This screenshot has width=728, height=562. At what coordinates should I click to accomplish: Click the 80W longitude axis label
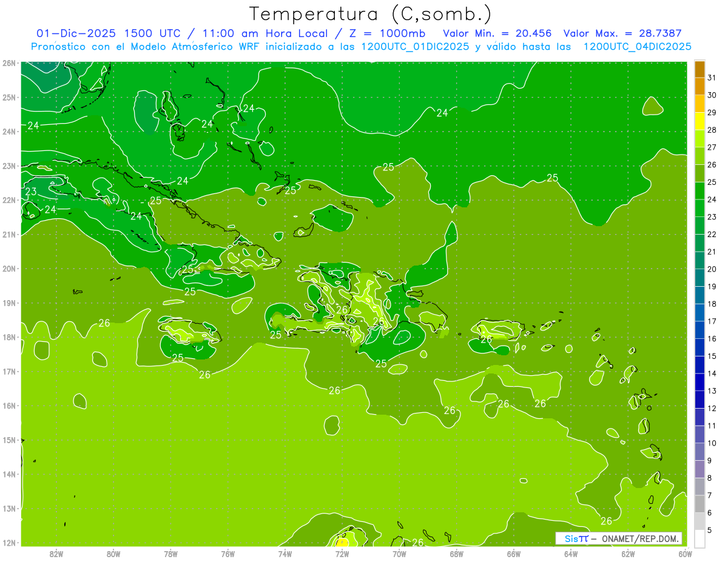(113, 554)
